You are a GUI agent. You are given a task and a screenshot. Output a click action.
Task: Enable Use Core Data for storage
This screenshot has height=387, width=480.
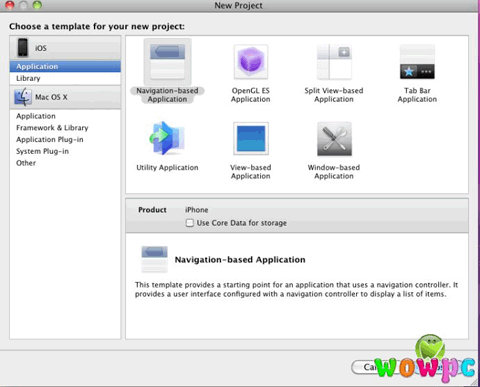coord(190,223)
